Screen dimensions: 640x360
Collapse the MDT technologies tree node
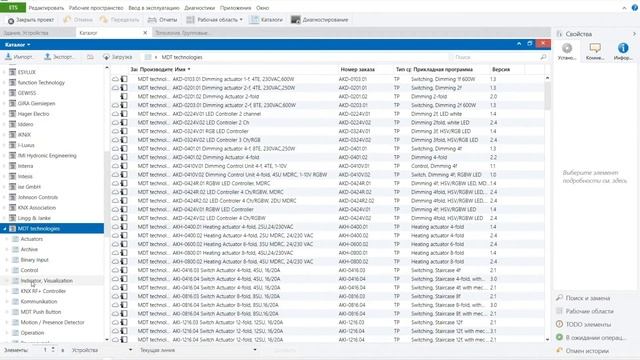click(x=5, y=229)
